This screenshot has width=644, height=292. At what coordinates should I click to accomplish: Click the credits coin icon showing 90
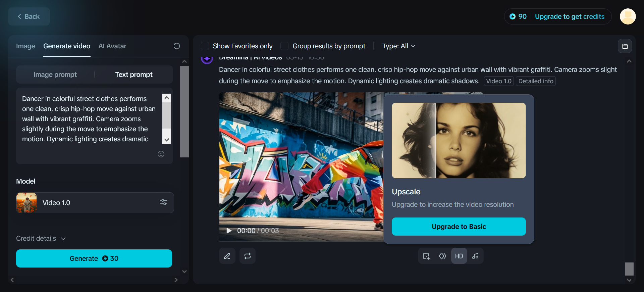click(513, 16)
